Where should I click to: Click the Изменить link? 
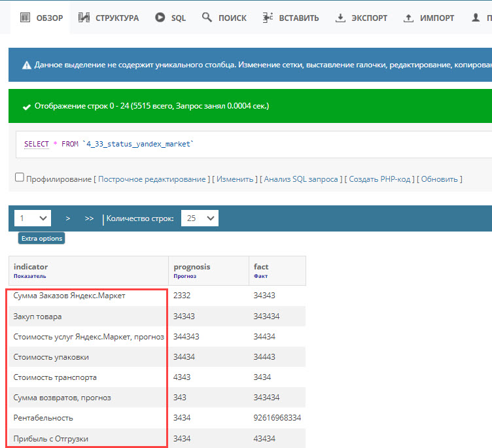pyautogui.click(x=235, y=179)
